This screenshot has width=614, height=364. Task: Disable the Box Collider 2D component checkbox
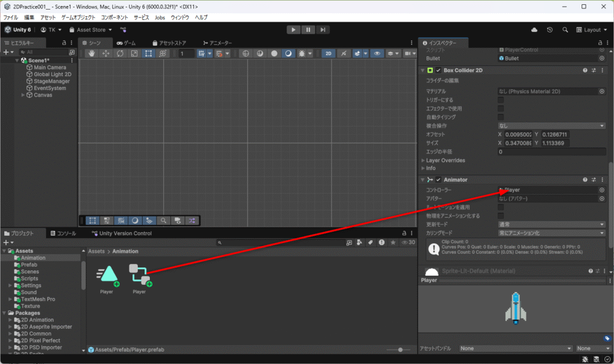click(438, 70)
